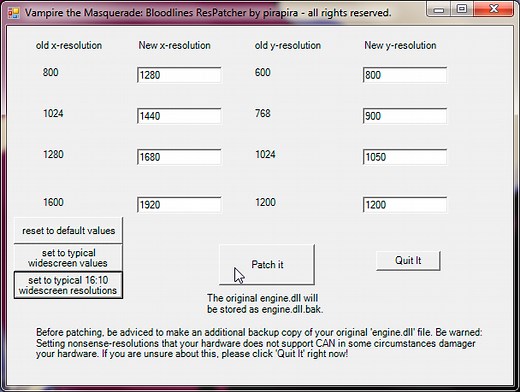
Task: Click the old y-resolution value 768
Action: (263, 113)
